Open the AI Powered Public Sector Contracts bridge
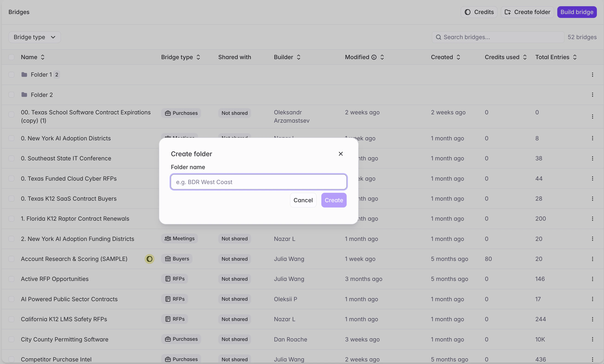 click(x=69, y=299)
